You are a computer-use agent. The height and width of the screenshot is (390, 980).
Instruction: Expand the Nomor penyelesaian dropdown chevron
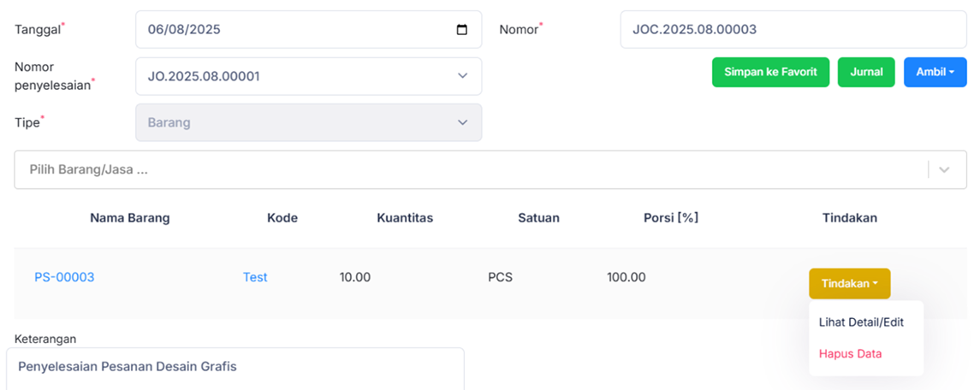pos(462,76)
